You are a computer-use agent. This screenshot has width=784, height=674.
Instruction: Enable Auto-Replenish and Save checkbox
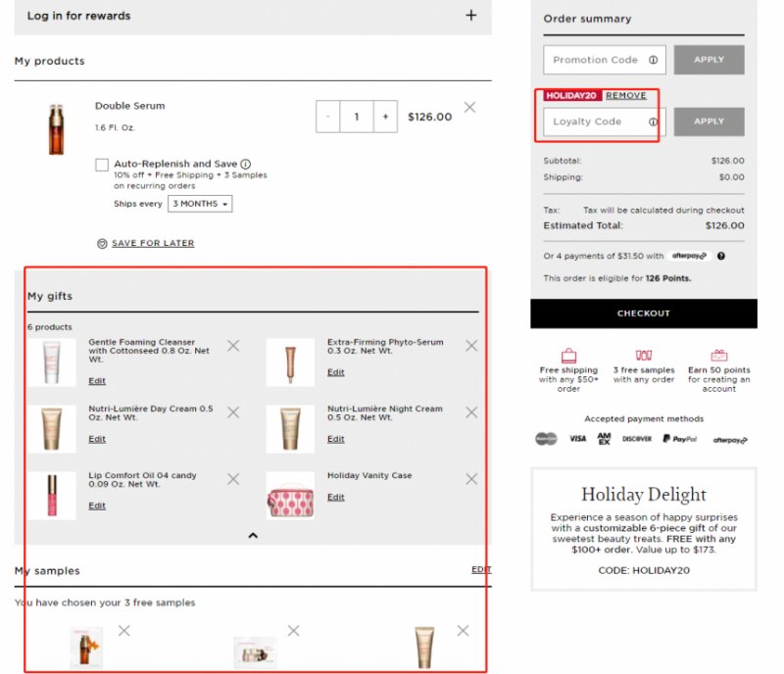click(x=102, y=165)
